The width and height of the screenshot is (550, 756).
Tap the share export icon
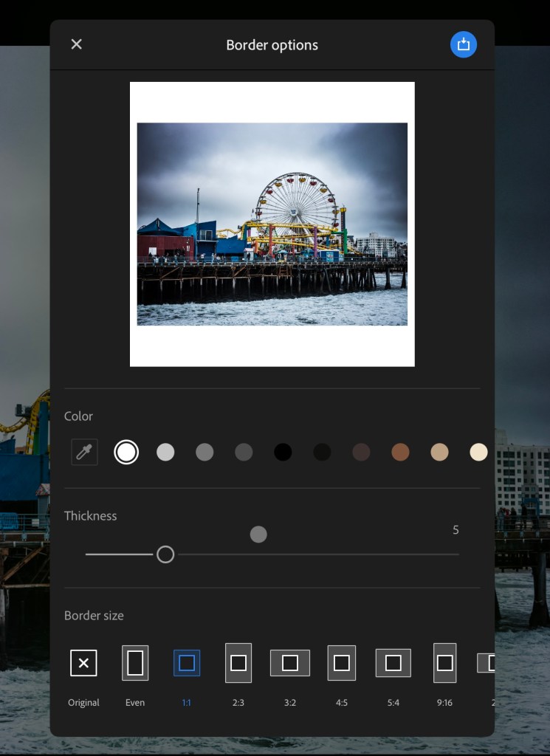pos(463,44)
